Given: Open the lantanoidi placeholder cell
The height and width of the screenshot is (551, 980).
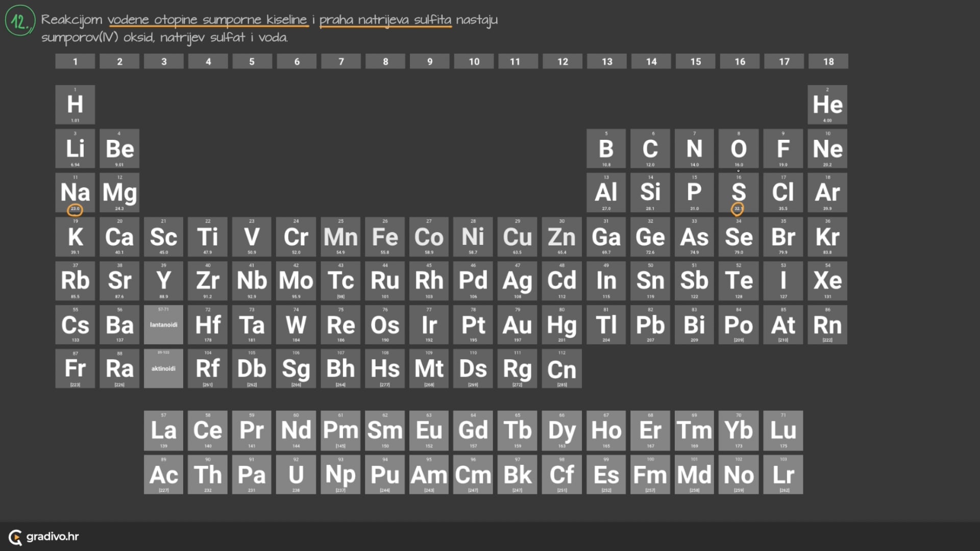Looking at the screenshot, I should pos(163,325).
